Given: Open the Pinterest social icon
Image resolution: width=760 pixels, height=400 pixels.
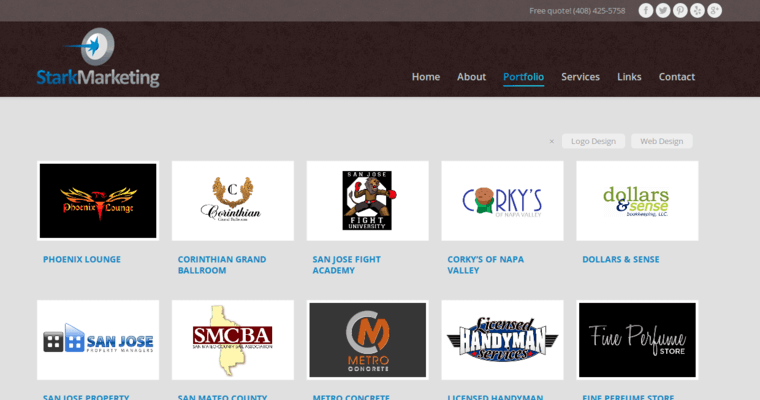Looking at the screenshot, I should [x=680, y=11].
